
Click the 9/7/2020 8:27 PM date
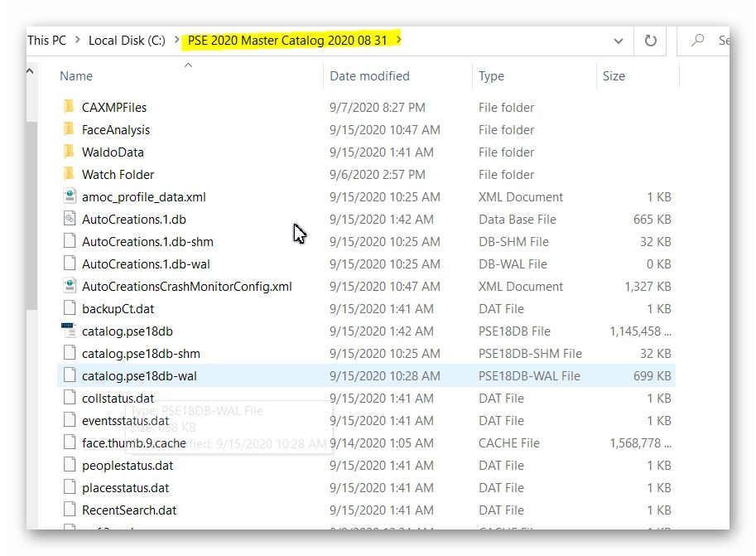378,108
